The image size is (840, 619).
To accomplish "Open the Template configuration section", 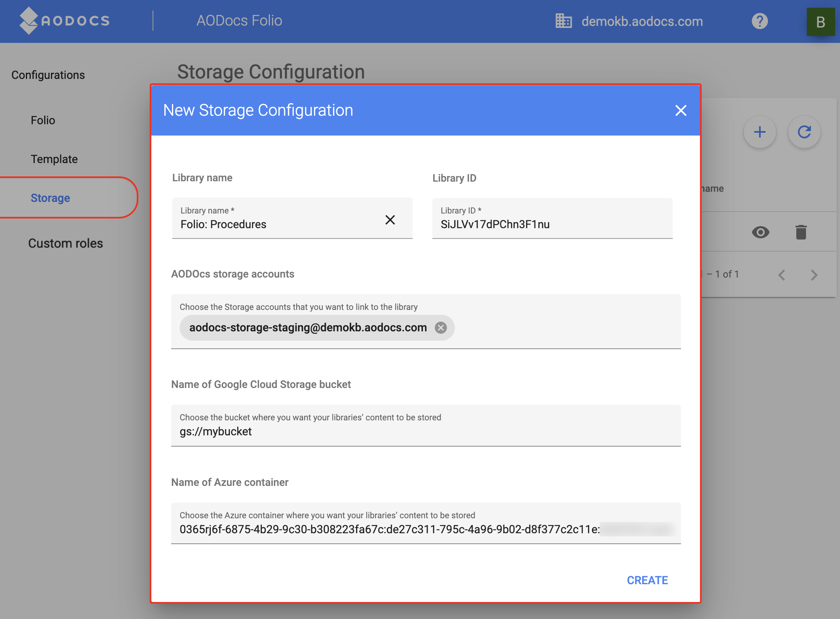I will pos(54,159).
